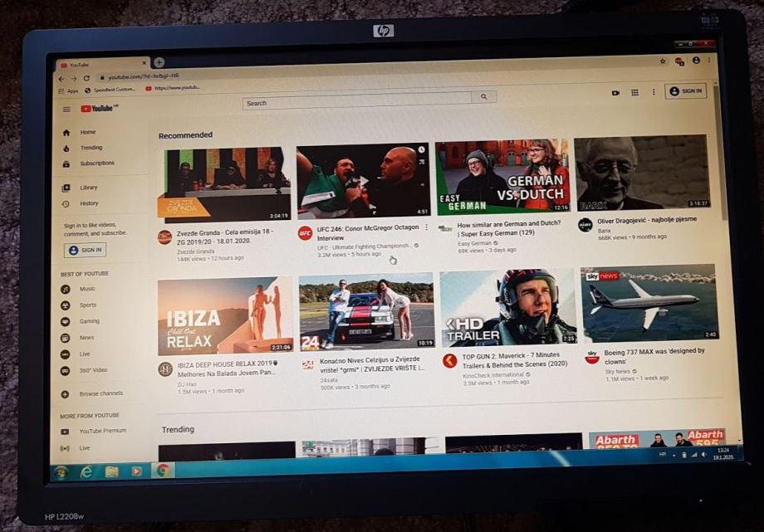Click 'Konačno Nives Celzijus' video title
The height and width of the screenshot is (532, 764).
coord(372,364)
